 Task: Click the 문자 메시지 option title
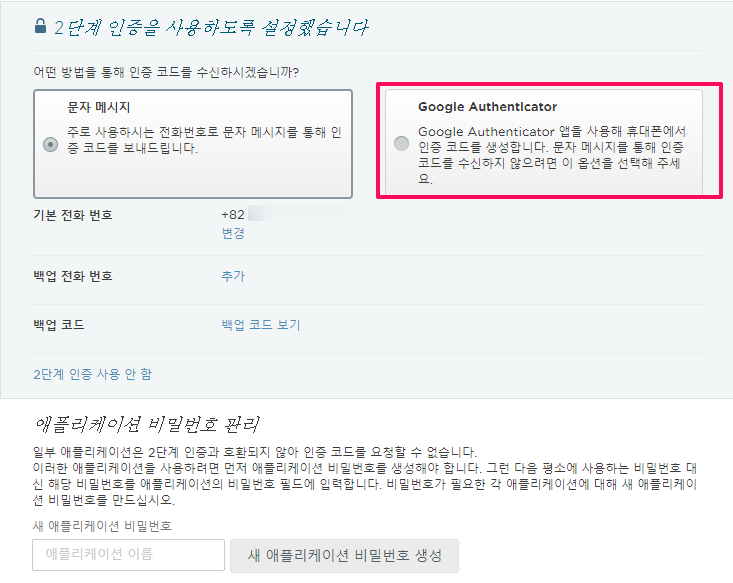point(99,107)
